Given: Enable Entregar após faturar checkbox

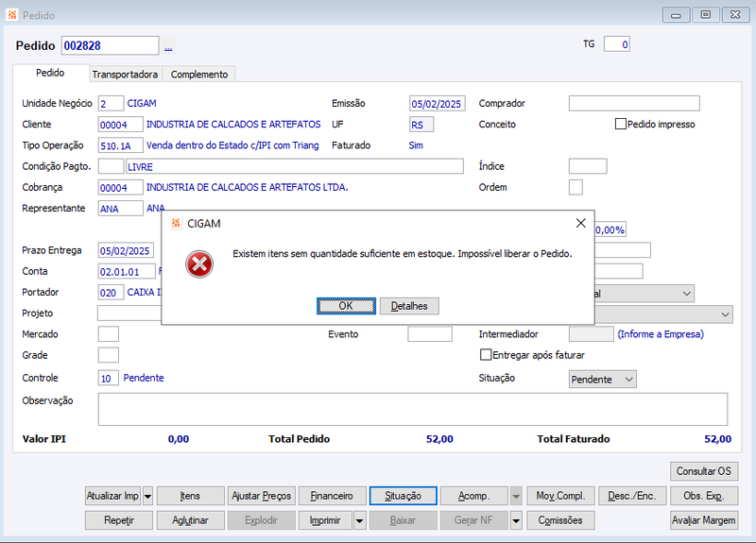Looking at the screenshot, I should coord(486,355).
